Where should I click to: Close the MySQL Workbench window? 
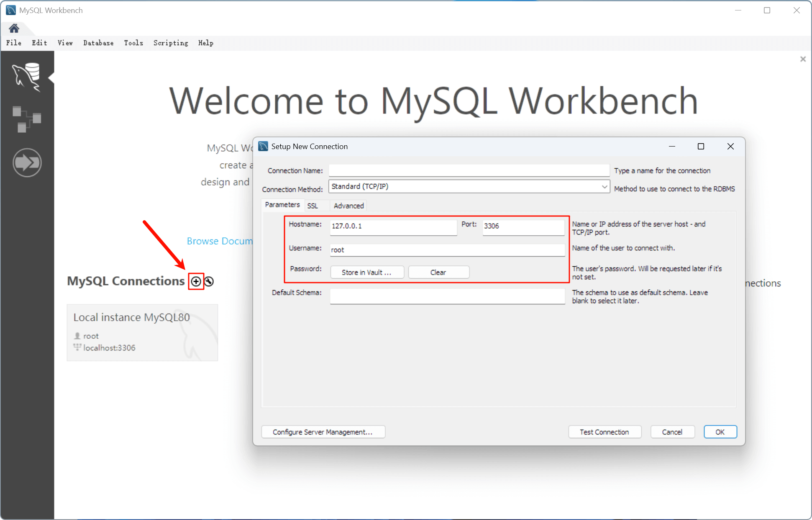pos(797,10)
